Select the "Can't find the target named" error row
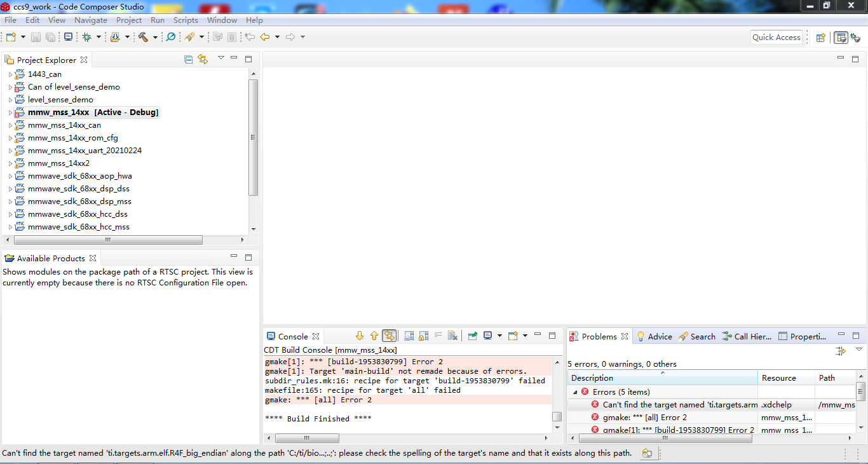 click(712, 405)
